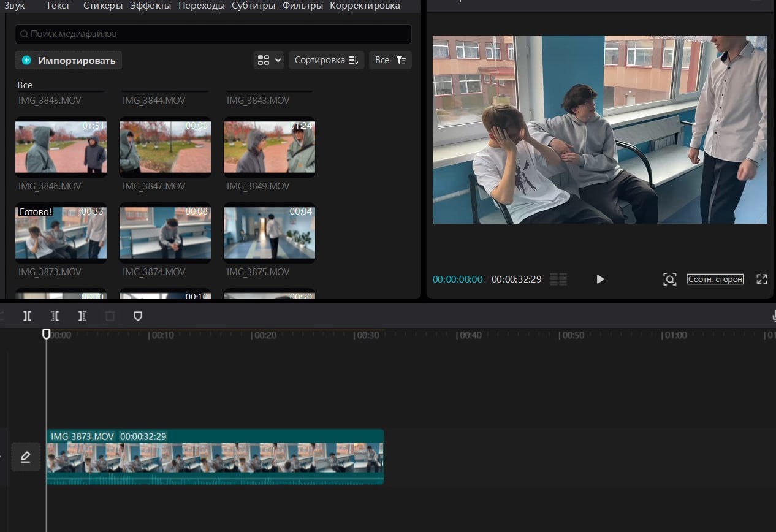The width and height of the screenshot is (776, 532).
Task: Open the Эффекты tab
Action: pos(151,6)
